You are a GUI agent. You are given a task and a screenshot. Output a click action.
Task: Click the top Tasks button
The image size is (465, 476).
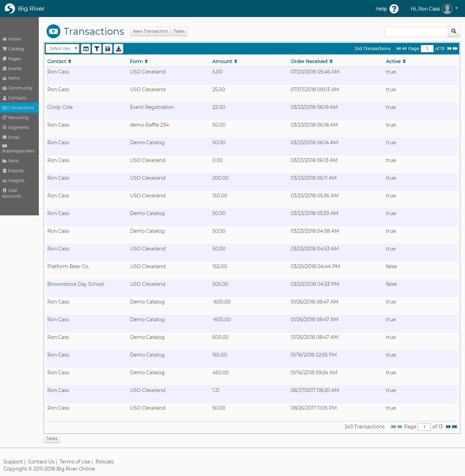(179, 31)
